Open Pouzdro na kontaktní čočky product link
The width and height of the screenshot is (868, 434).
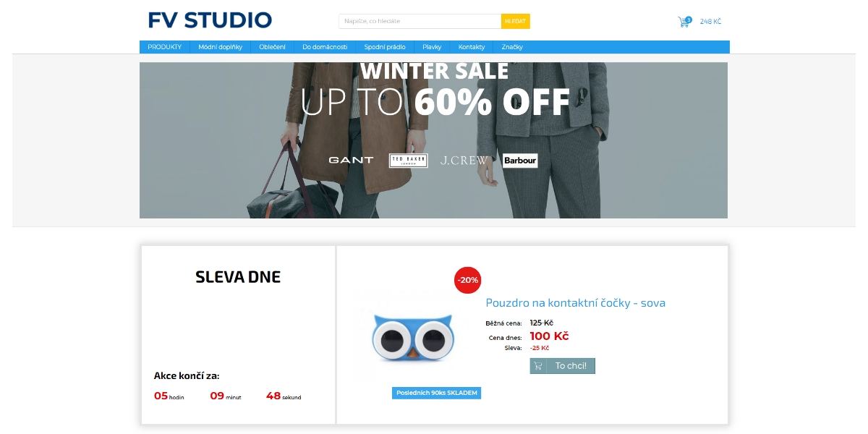coord(576,303)
